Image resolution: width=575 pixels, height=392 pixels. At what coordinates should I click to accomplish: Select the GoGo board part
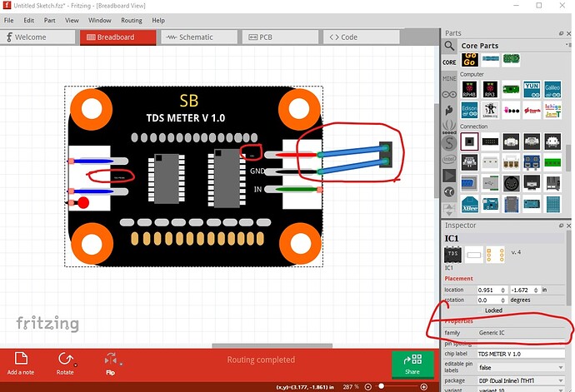tap(470, 59)
